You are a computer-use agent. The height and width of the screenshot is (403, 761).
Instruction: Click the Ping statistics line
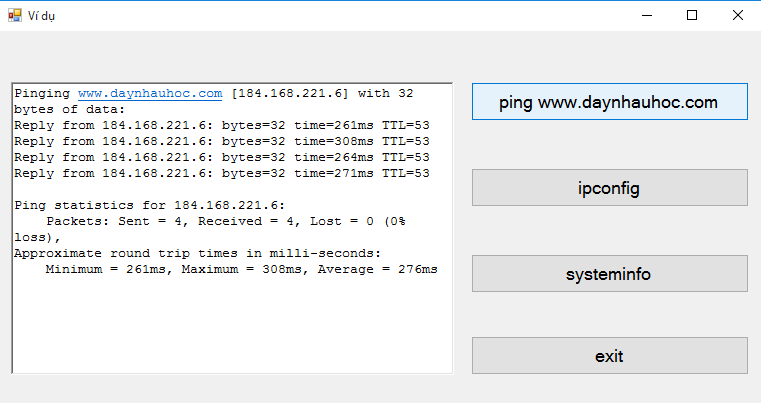click(150, 205)
